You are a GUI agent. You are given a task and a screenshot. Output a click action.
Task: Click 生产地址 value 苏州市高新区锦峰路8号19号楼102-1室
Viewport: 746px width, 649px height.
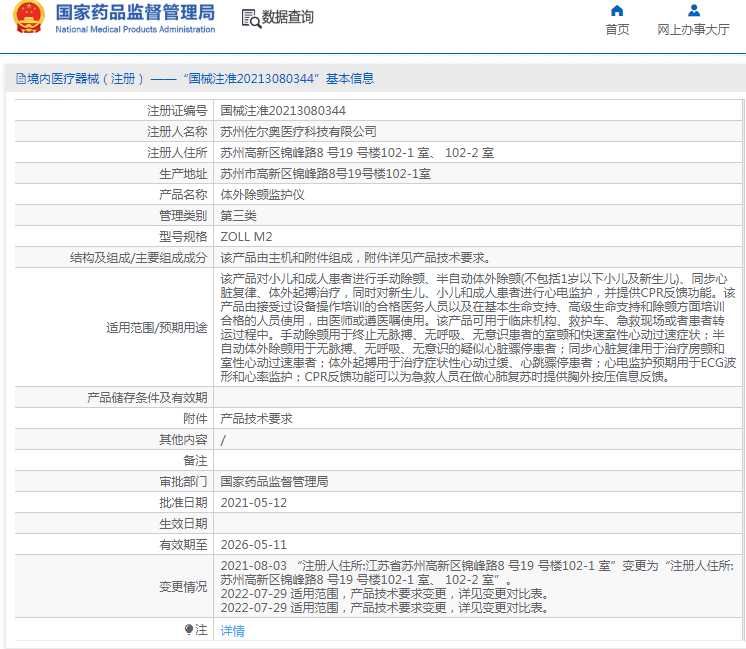325,174
